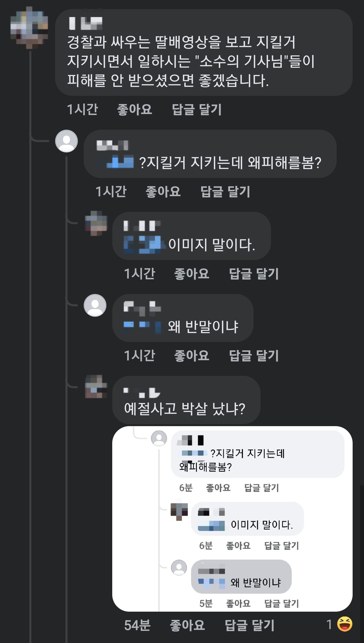The image size is (364, 643).
Task: Like the '왜 반말이냐' reply
Action: tap(192, 355)
